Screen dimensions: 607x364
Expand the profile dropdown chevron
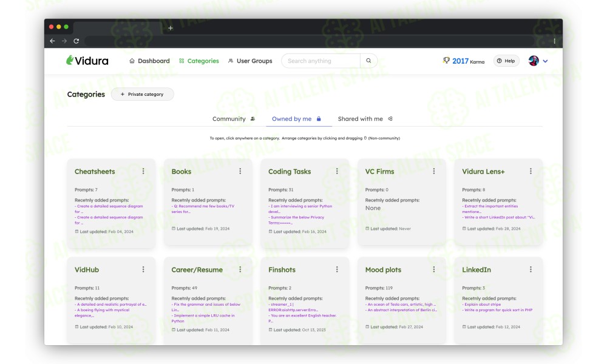tap(545, 61)
